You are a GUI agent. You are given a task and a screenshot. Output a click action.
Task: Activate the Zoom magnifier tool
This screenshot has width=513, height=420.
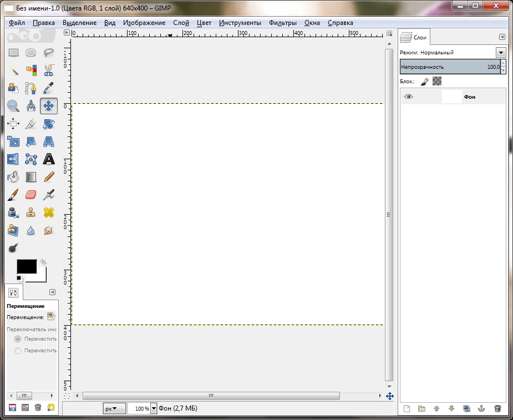point(13,105)
